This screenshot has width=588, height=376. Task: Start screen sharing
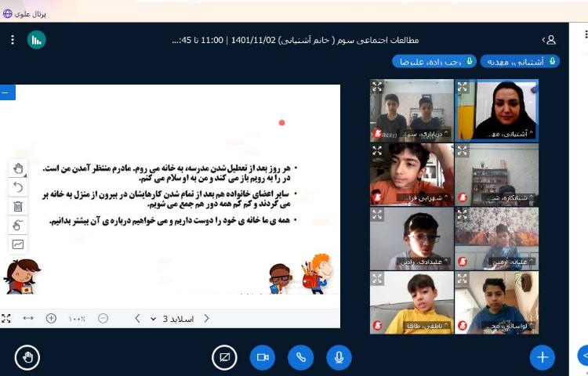pos(224,357)
